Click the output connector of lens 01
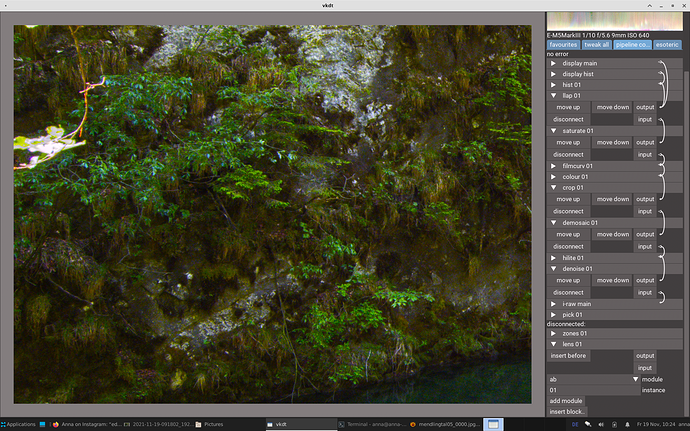 645,355
